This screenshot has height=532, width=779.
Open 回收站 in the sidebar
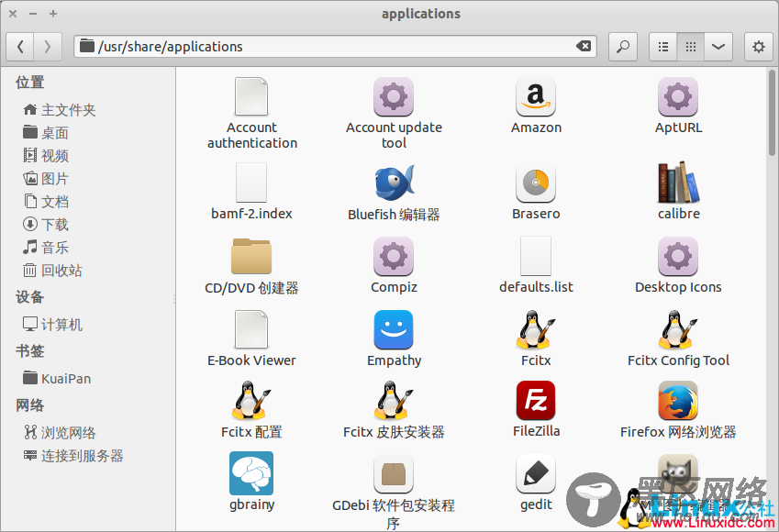(x=52, y=270)
